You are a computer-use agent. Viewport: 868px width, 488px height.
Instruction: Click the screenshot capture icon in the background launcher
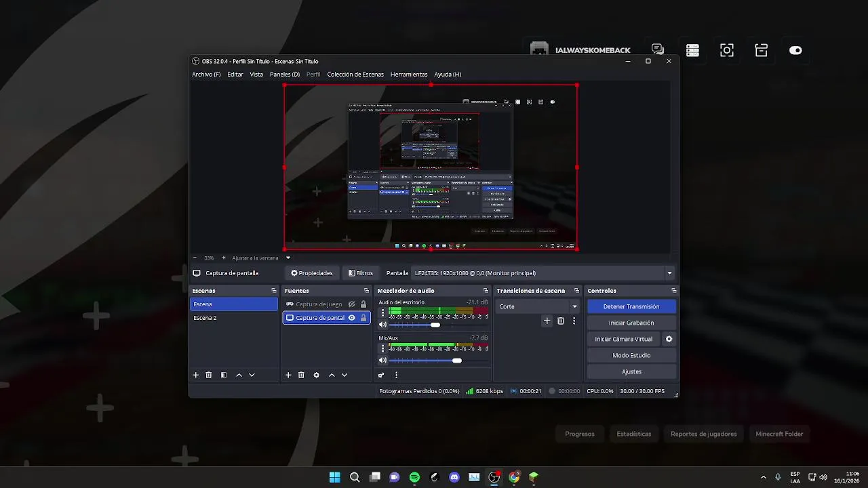click(727, 50)
